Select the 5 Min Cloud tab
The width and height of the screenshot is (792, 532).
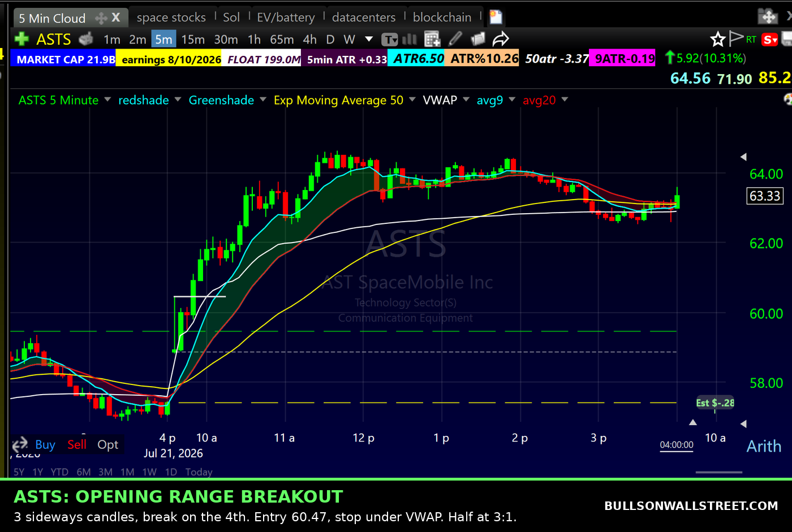[x=52, y=18]
